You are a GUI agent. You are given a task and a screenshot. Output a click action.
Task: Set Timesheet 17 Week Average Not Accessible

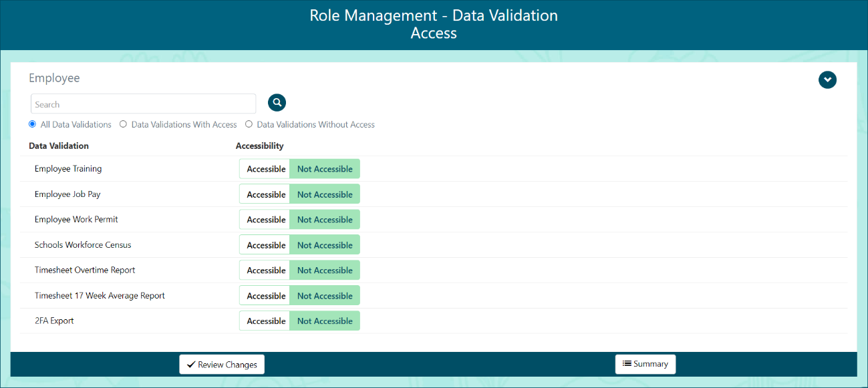coord(325,296)
